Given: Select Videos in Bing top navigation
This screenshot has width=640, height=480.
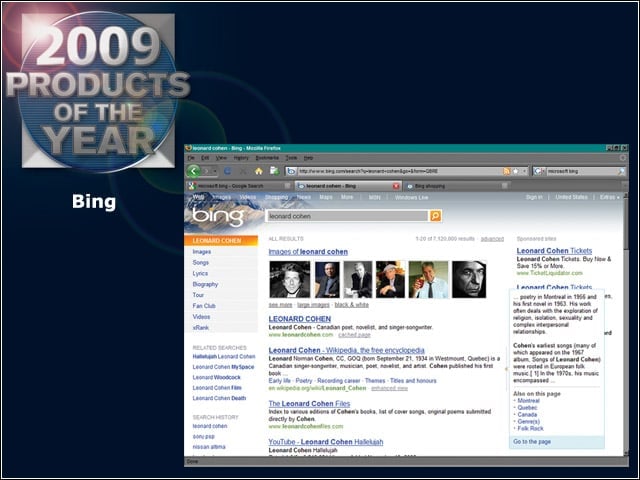Looking at the screenshot, I should [248, 197].
